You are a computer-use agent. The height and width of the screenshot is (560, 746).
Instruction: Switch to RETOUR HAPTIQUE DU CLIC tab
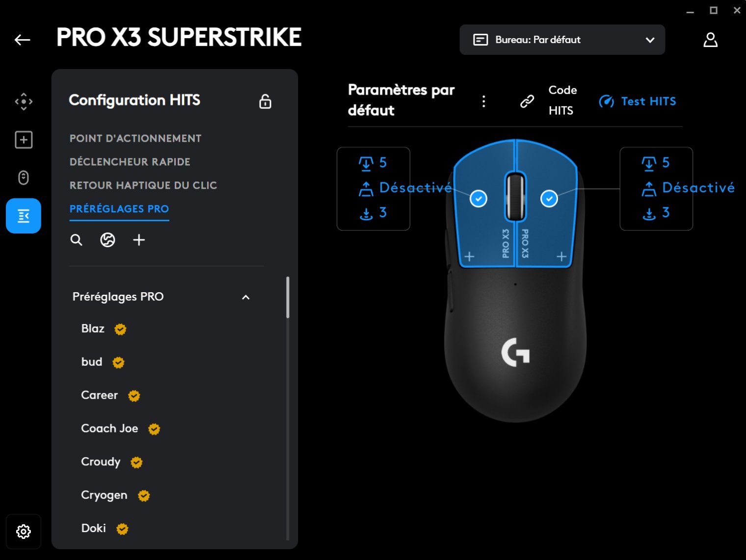143,185
